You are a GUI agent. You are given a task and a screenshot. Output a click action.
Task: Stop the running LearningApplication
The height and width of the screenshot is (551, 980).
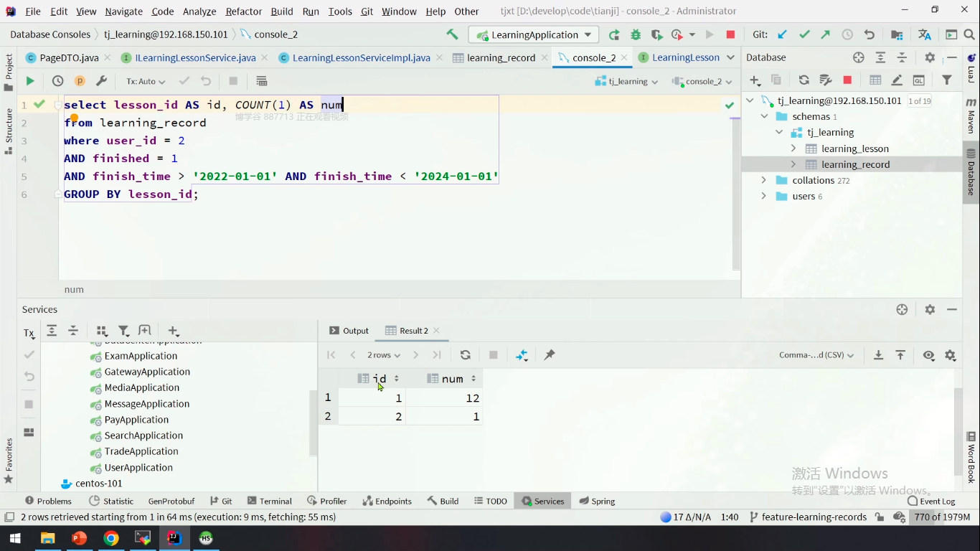point(730,34)
